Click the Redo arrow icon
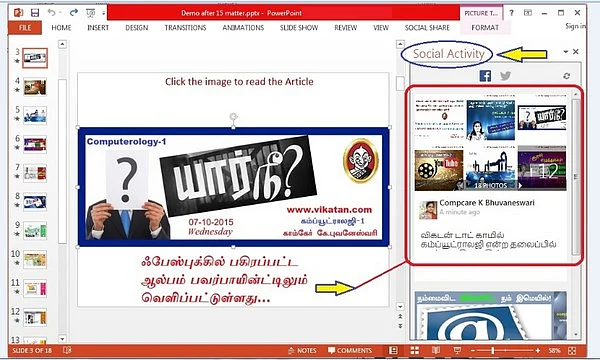 73,13
